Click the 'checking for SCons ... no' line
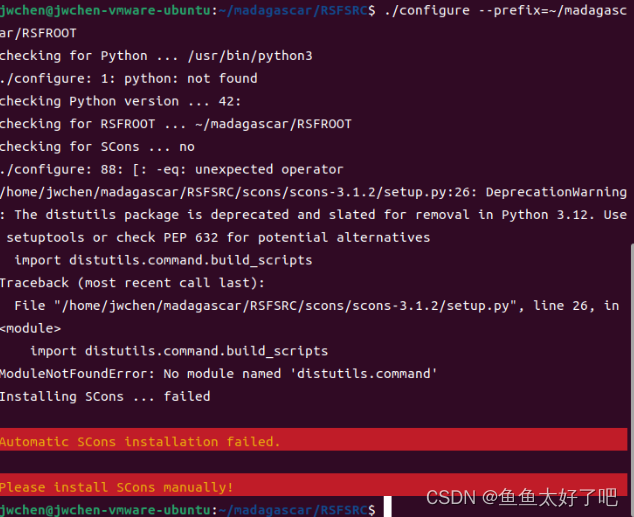 click(97, 147)
